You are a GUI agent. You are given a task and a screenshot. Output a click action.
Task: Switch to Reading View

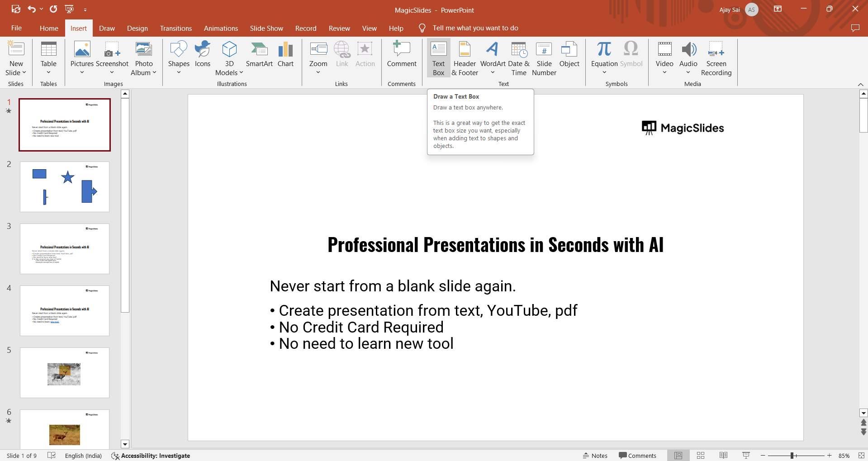point(723,456)
